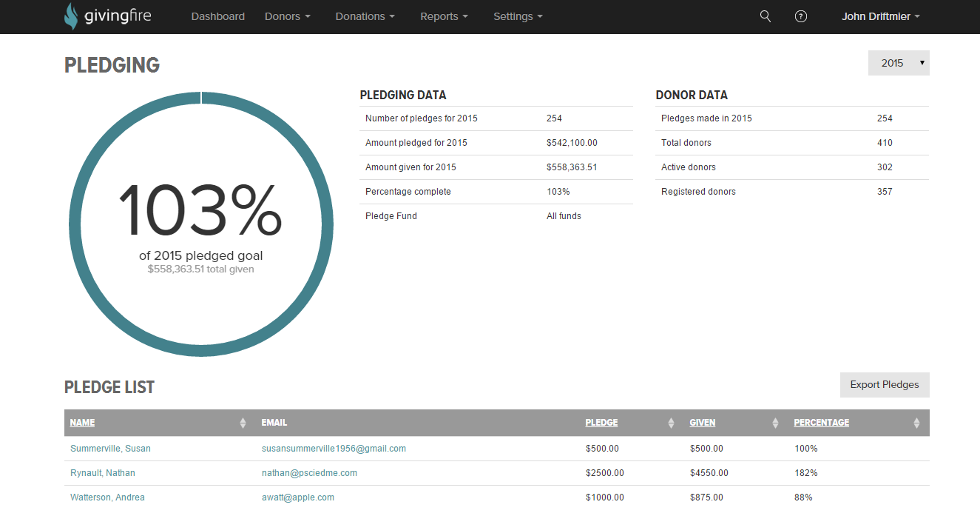Open Watterson, Andrea donor link
The image size is (980, 516).
[107, 497]
